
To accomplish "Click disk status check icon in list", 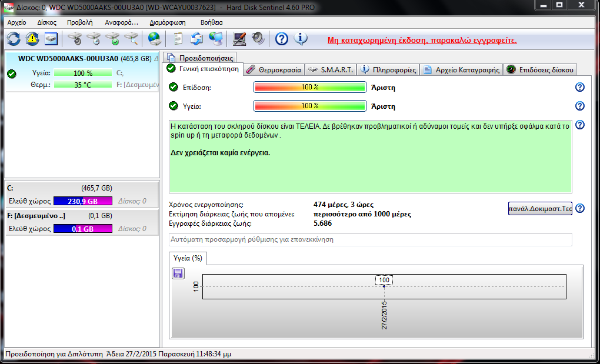I will click(12, 74).
